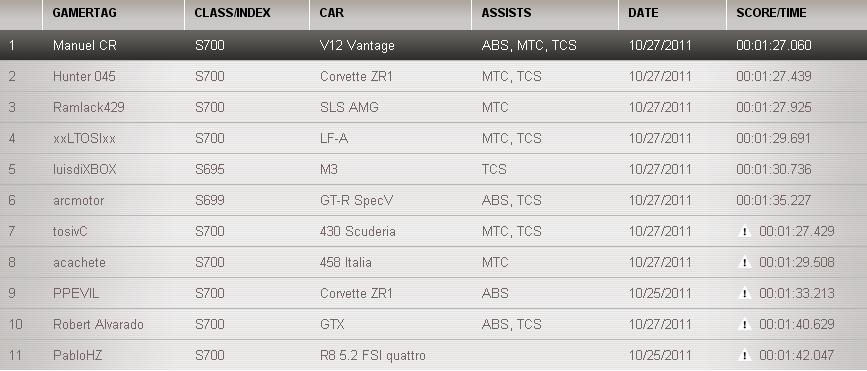Click warning icon beside Robert Alvarado's time
This screenshot has height=371, width=867.
pyautogui.click(x=745, y=325)
